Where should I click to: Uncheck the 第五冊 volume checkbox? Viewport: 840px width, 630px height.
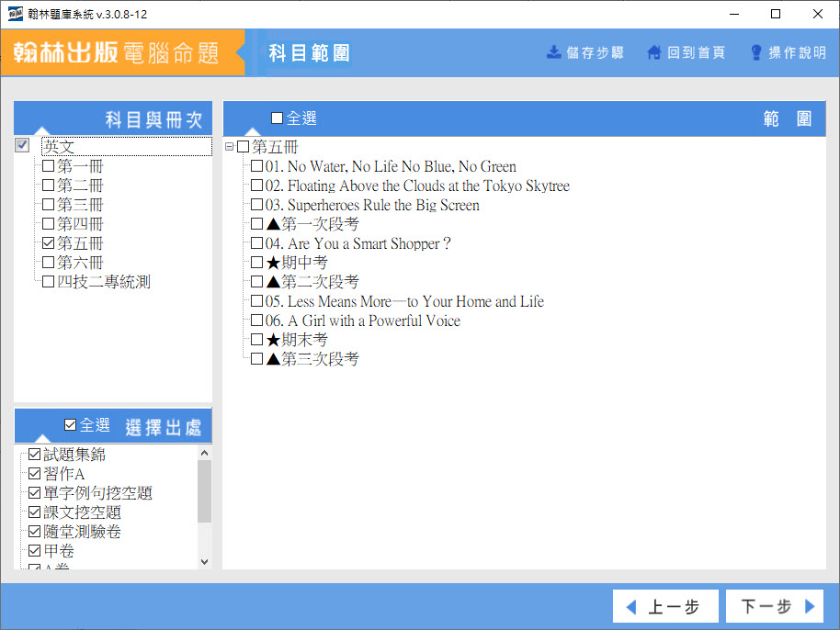(49, 244)
